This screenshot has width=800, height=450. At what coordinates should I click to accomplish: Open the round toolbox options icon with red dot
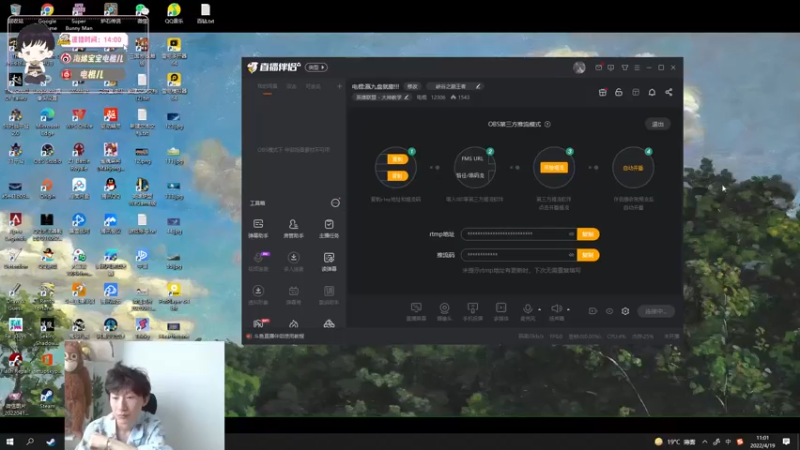tap(335, 203)
